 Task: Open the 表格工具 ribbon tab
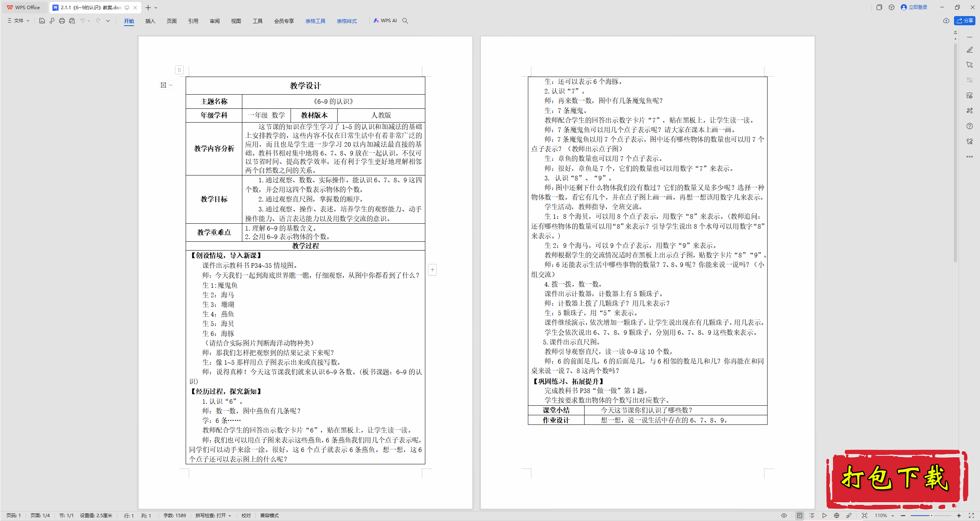[315, 21]
